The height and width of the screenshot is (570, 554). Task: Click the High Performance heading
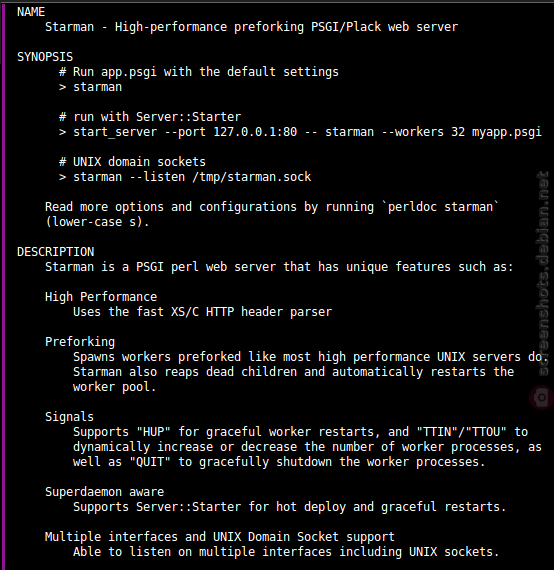click(101, 297)
